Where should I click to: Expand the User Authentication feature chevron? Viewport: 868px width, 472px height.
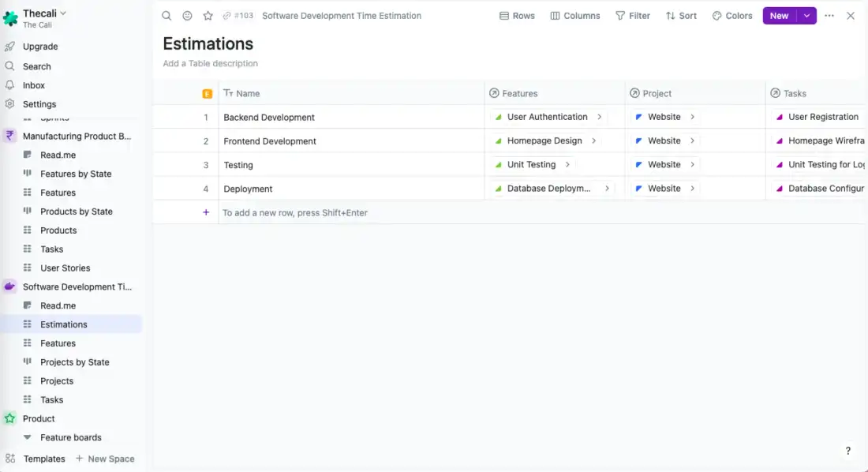coord(600,117)
